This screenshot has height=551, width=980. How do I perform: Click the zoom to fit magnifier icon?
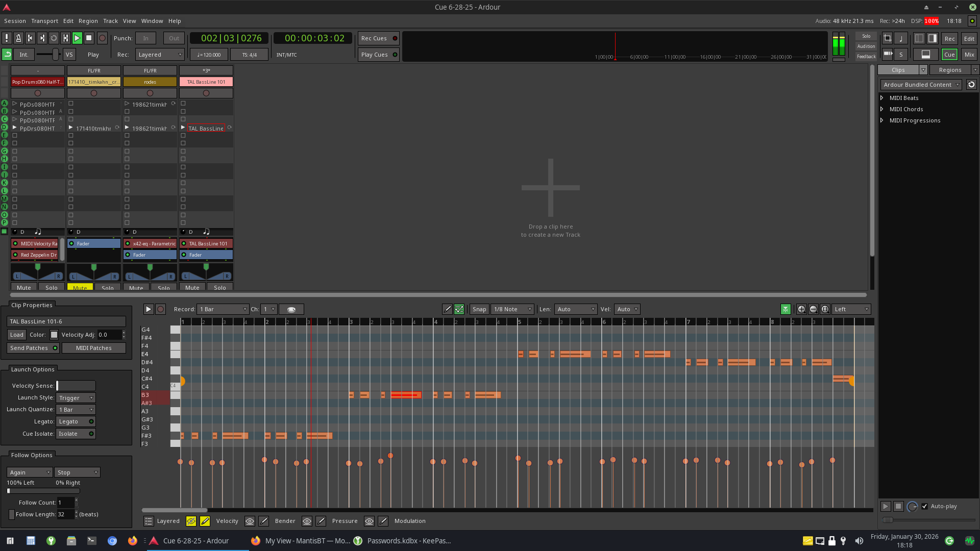click(x=825, y=309)
